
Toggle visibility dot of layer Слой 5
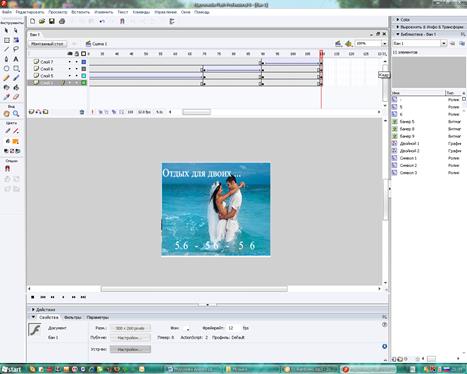tap(70, 76)
